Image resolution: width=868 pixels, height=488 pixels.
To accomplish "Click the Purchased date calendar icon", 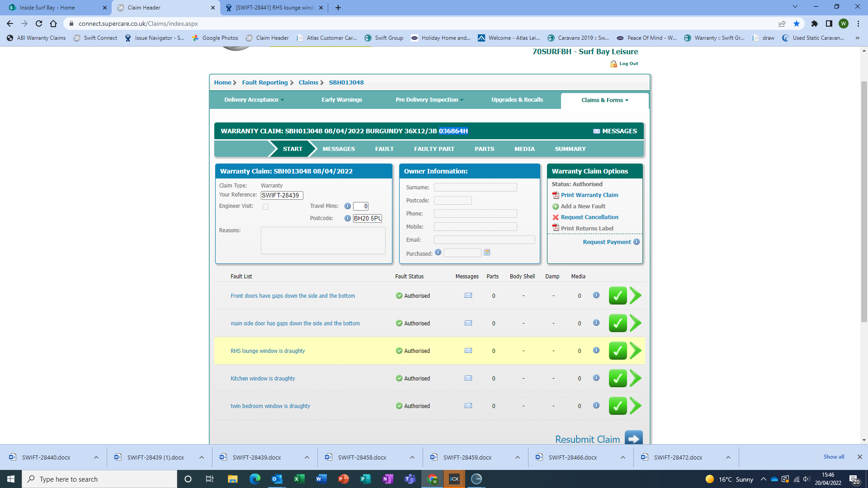I will 487,253.
